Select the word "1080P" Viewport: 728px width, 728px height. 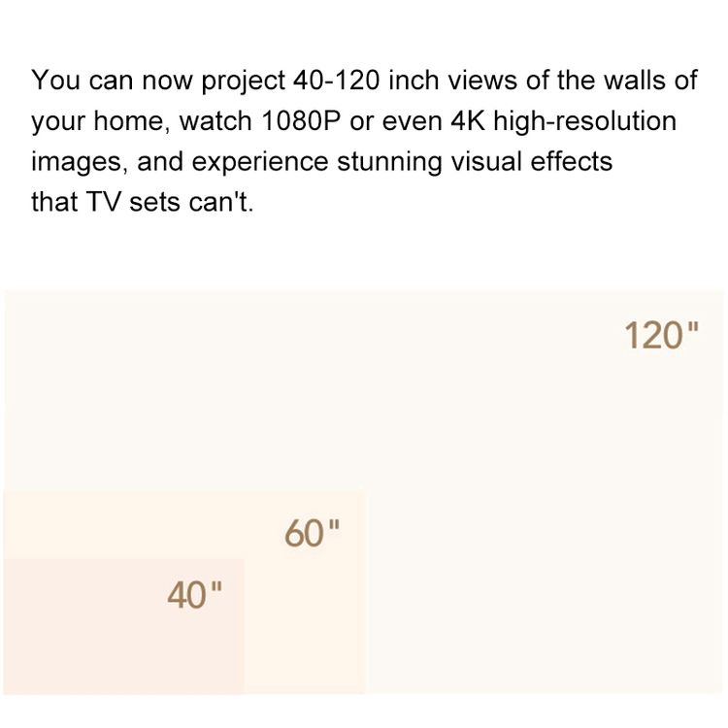(x=301, y=121)
